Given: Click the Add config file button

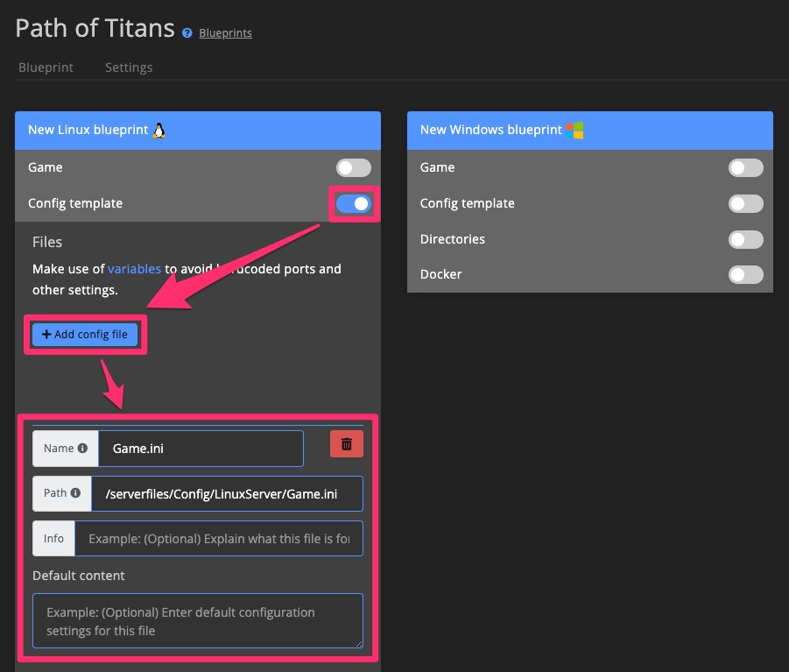Looking at the screenshot, I should pyautogui.click(x=84, y=334).
